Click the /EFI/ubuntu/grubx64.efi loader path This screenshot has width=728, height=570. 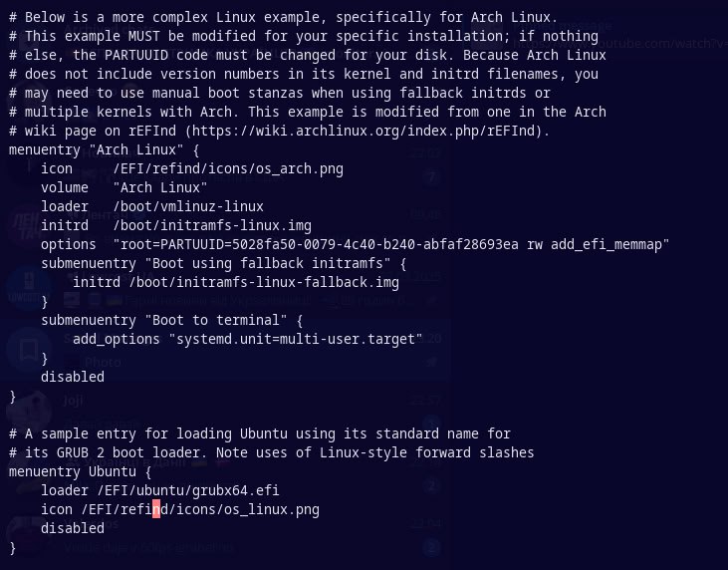188,491
